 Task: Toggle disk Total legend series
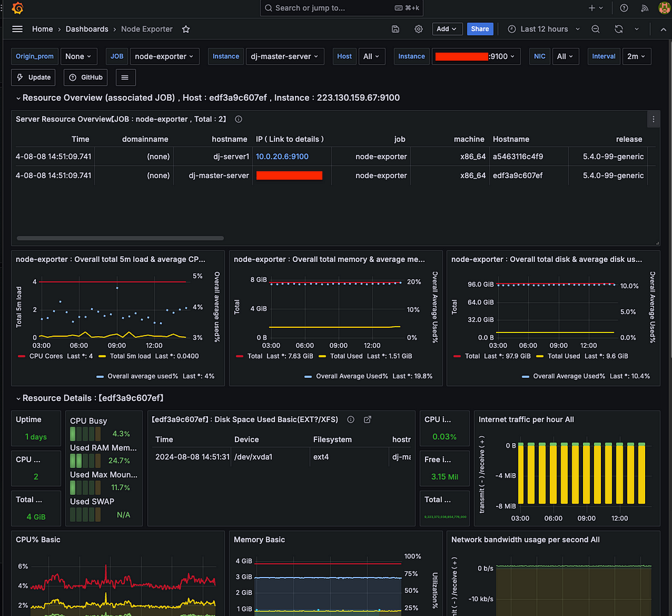[472, 356]
